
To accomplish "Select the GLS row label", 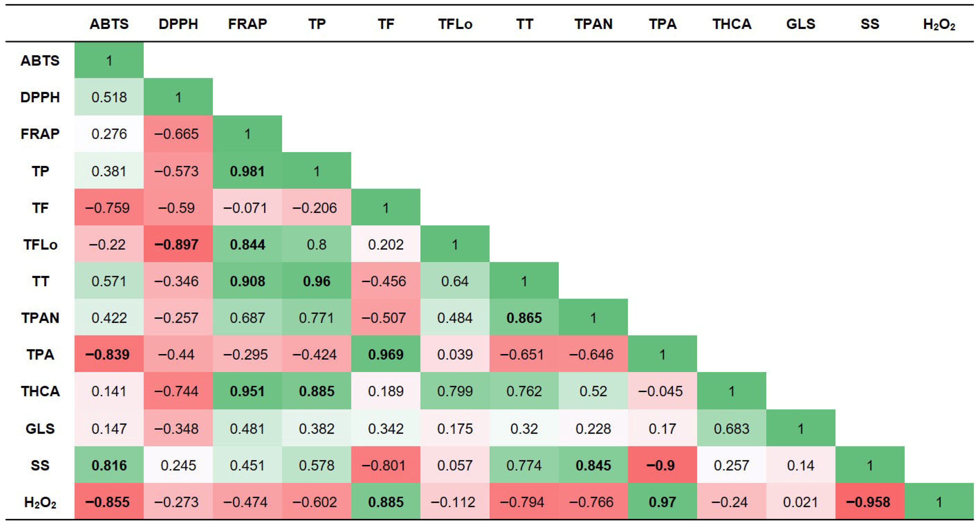I will coord(40,429).
